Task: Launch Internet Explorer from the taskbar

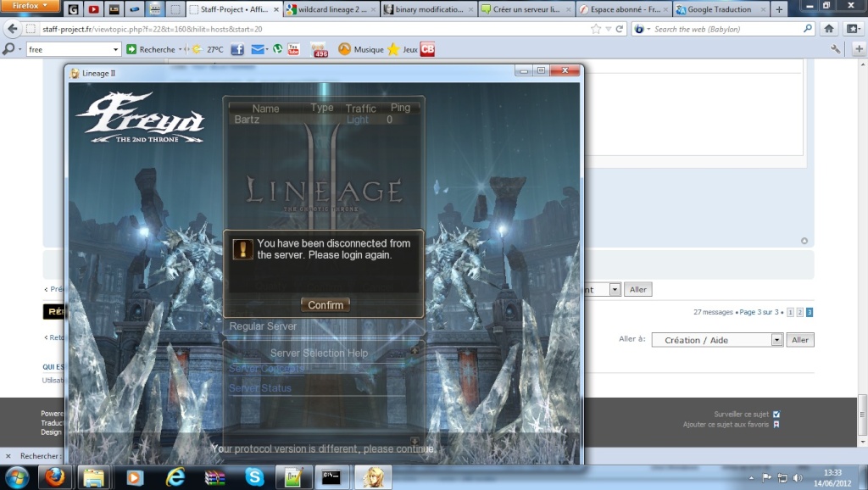Action: pos(175,477)
